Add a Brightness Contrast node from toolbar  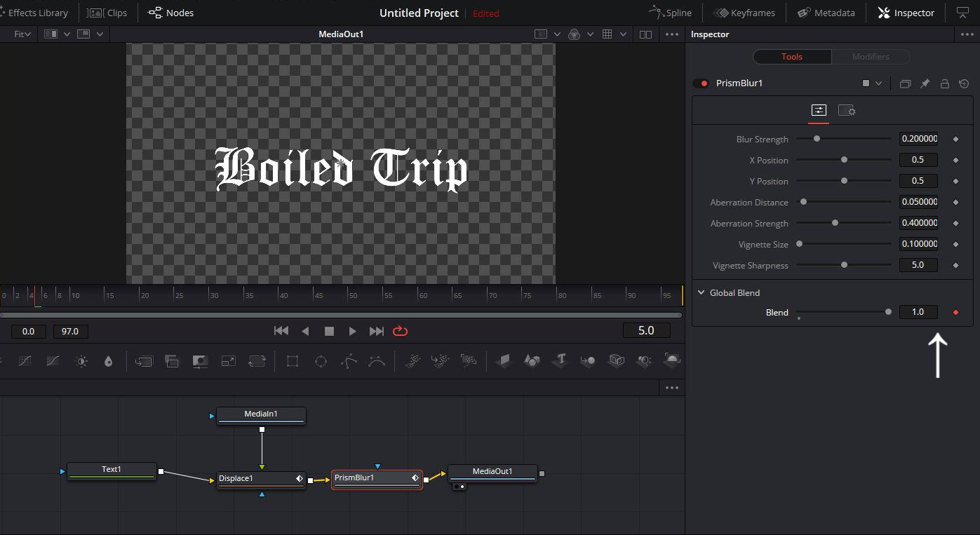pos(81,361)
